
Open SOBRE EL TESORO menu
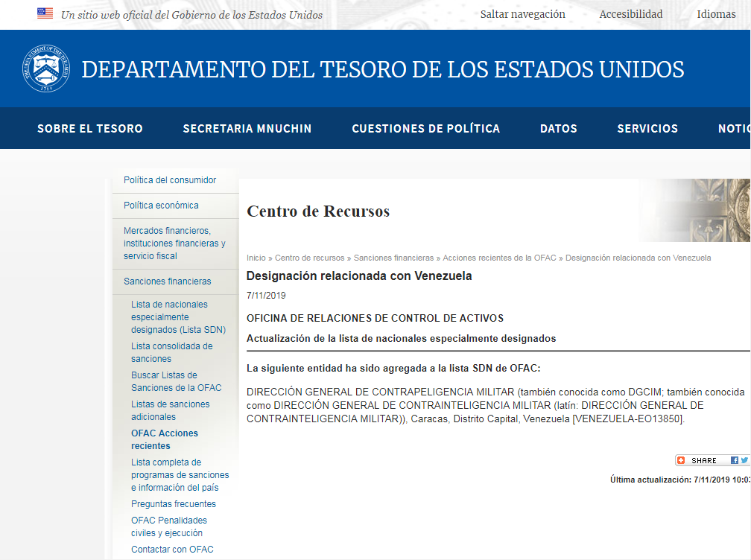coord(90,128)
